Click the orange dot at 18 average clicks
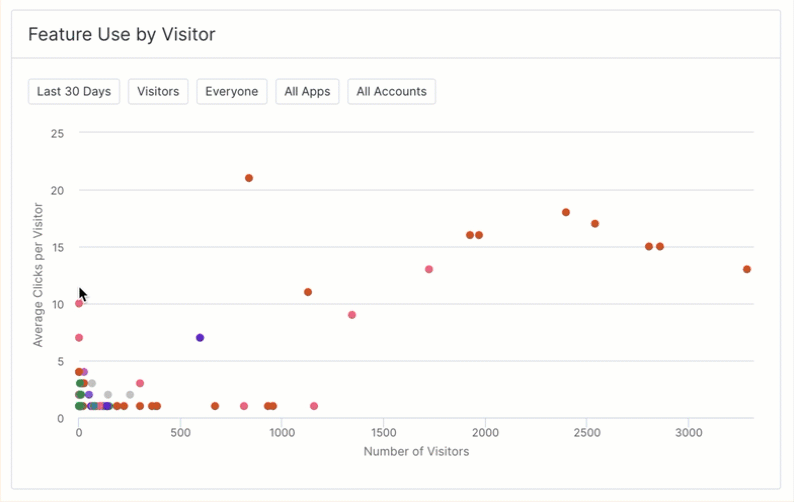This screenshot has width=794, height=502. (x=566, y=212)
